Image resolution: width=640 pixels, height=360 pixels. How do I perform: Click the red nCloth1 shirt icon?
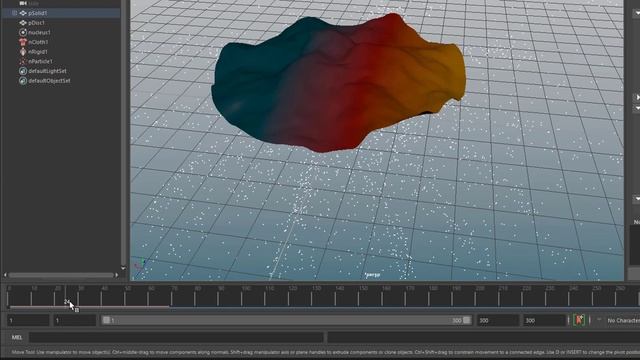(x=23, y=42)
